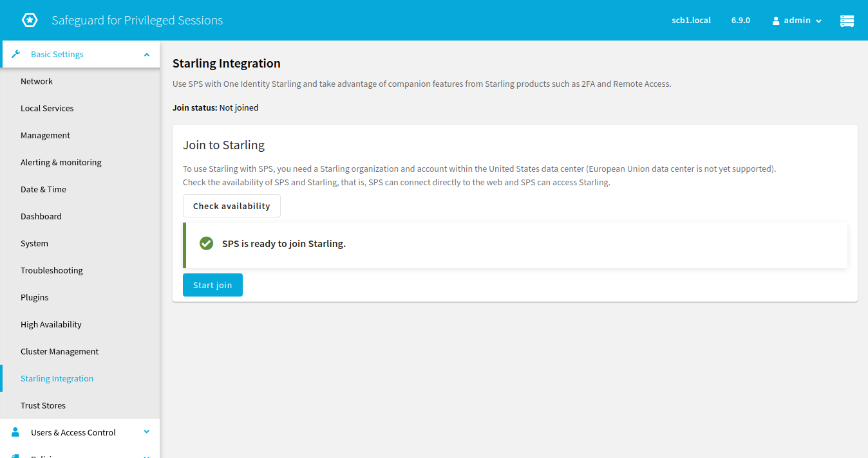Screen dimensions: 868x458
Task: Open the System page
Action: (x=80, y=243)
